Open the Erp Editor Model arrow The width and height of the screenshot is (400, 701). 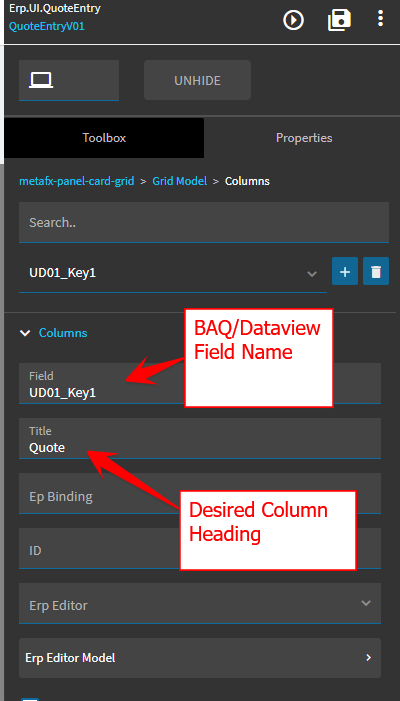[x=368, y=658]
